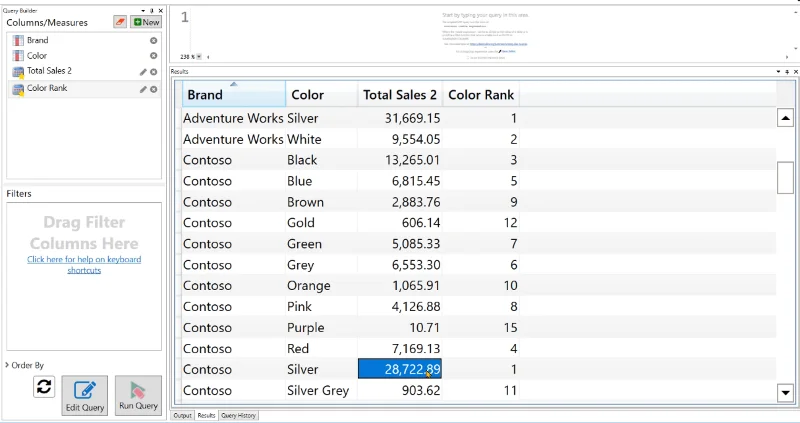The image size is (800, 423).
Task: Click the Silver Grey color cell
Action: pos(321,390)
